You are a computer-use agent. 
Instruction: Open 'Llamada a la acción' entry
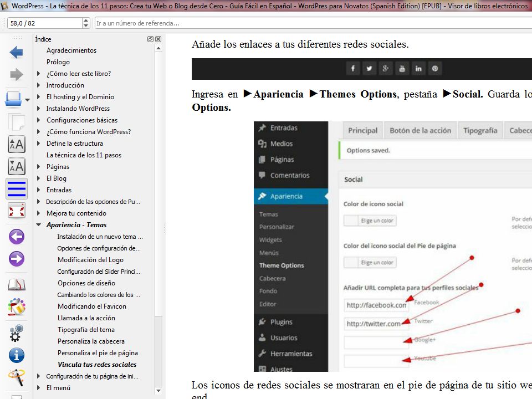click(86, 318)
